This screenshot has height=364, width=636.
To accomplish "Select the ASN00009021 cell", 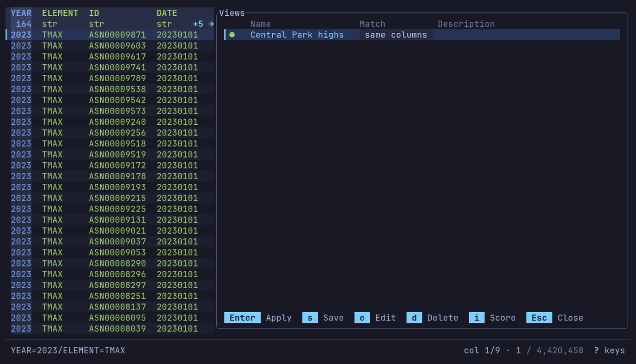I will pyautogui.click(x=117, y=231).
